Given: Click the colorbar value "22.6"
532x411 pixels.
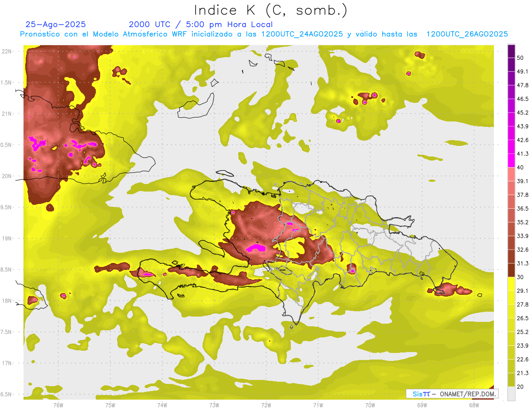Looking at the screenshot, I should (523, 360).
